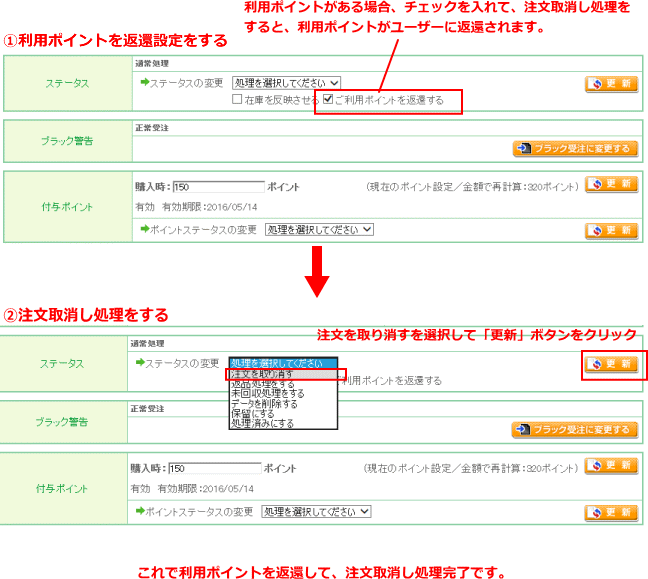648x579 pixels.
Task: Click 更新 button for status in step ①
Action: (x=611, y=84)
